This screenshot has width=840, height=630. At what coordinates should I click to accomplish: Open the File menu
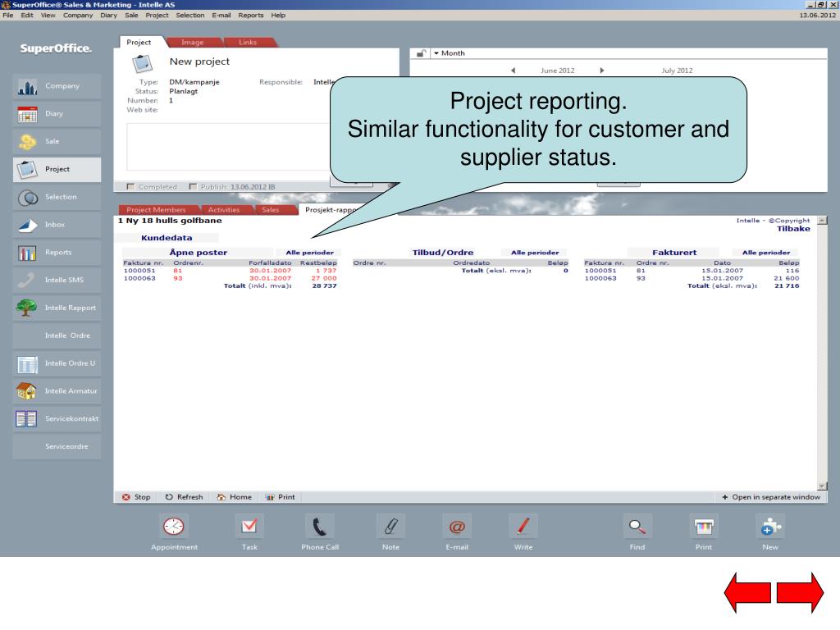(8, 15)
